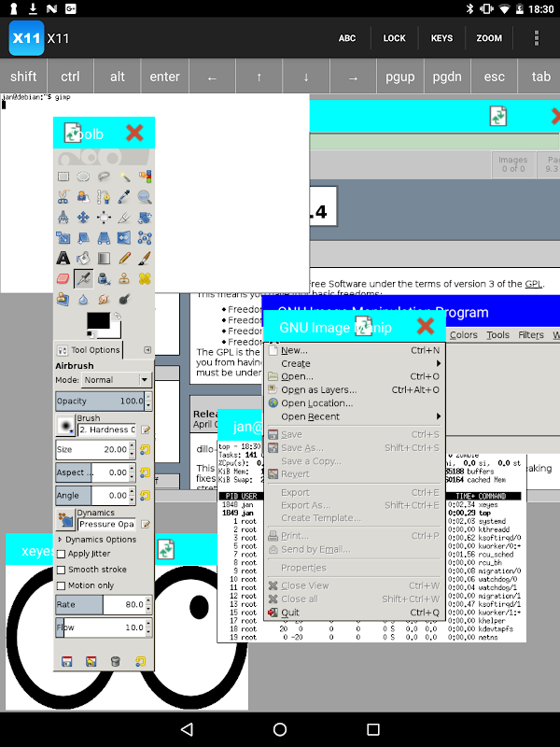Select the Ellipse Select tool
This screenshot has width=560, height=747.
point(83,176)
